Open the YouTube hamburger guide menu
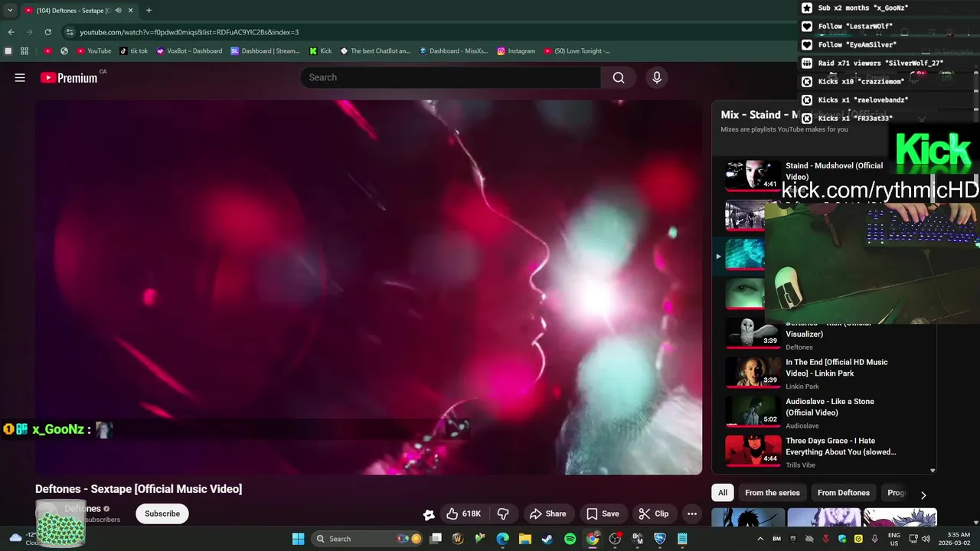This screenshot has height=551, width=980. click(20, 77)
